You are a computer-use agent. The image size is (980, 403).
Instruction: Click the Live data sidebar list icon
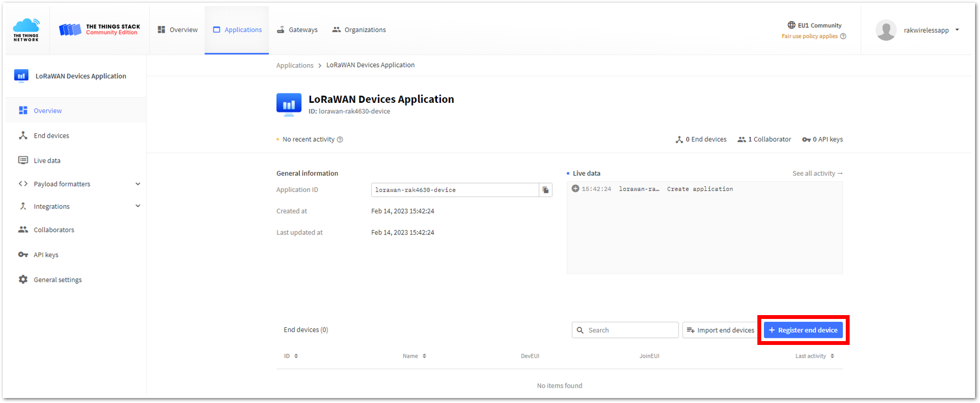point(23,160)
